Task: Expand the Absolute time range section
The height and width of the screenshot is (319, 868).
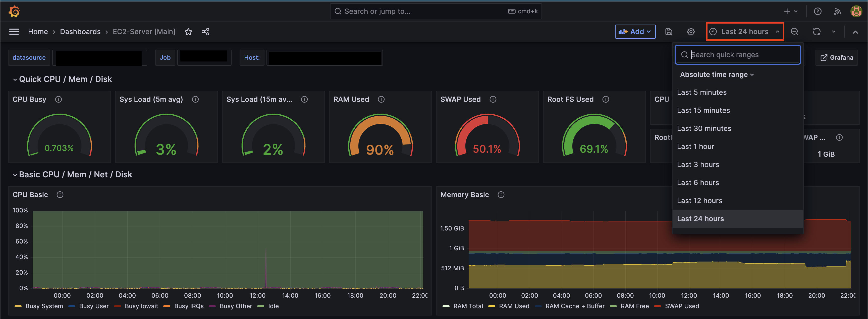Action: 717,74
